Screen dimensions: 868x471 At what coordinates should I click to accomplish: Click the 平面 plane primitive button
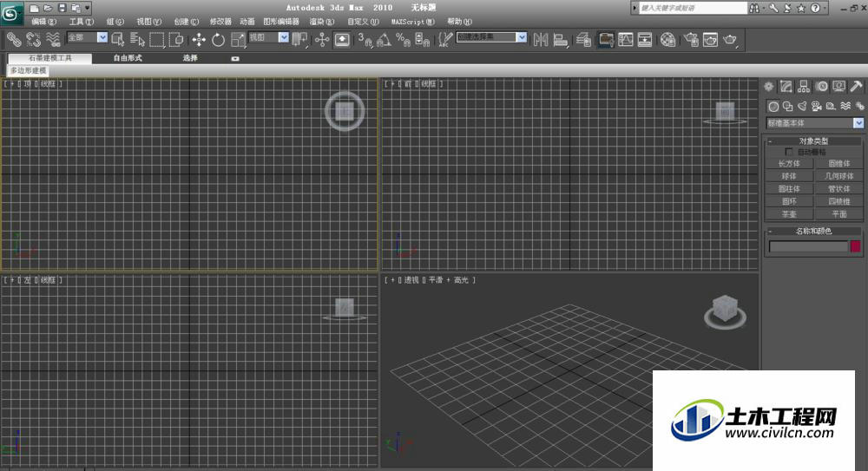coord(839,214)
